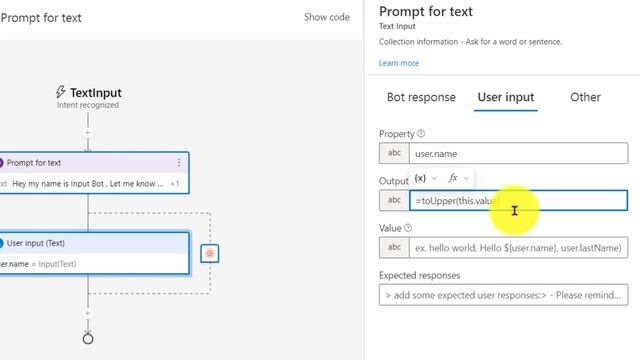Click the +1 responses indicator

(x=175, y=184)
